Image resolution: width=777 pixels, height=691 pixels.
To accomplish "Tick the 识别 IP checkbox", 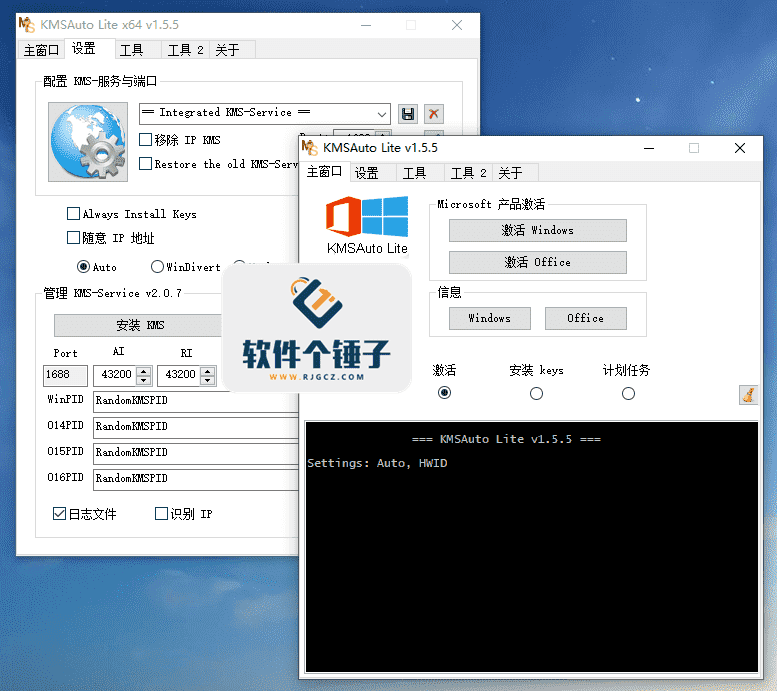I will click(x=161, y=514).
